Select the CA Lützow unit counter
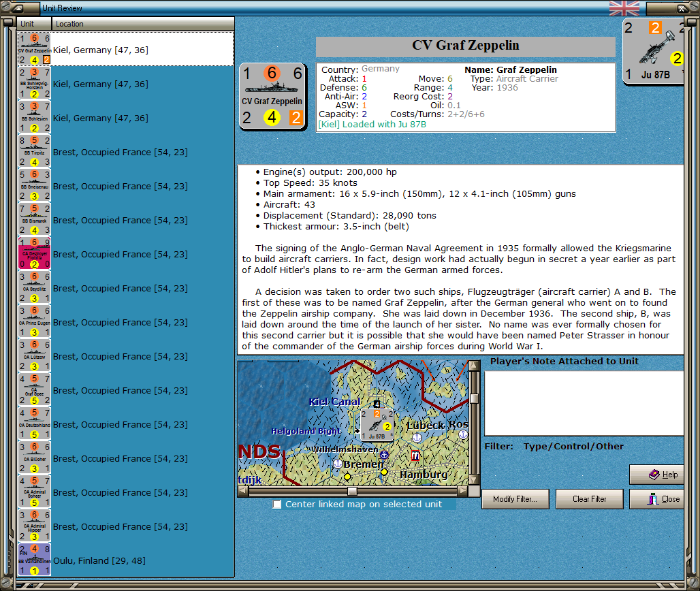 [x=34, y=356]
